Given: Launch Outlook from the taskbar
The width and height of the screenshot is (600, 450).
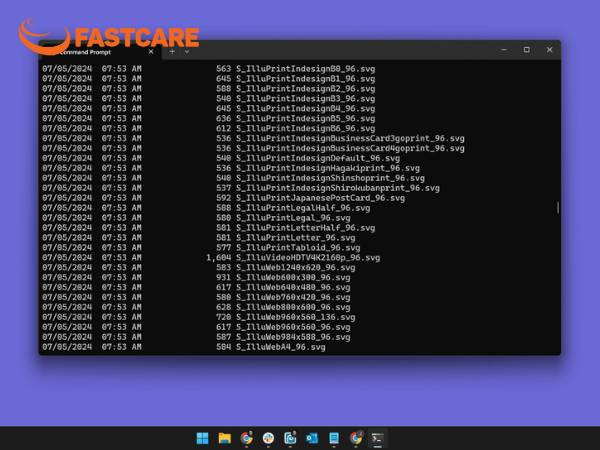Looking at the screenshot, I should point(312,438).
